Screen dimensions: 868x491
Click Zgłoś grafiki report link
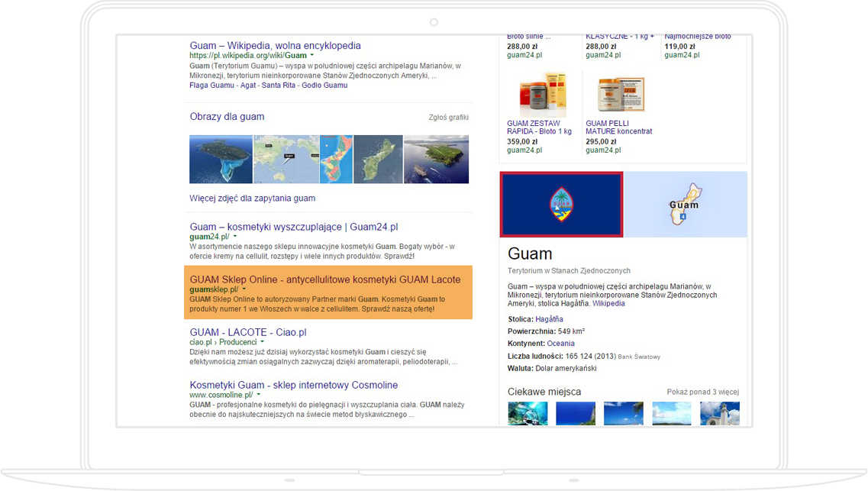(448, 118)
